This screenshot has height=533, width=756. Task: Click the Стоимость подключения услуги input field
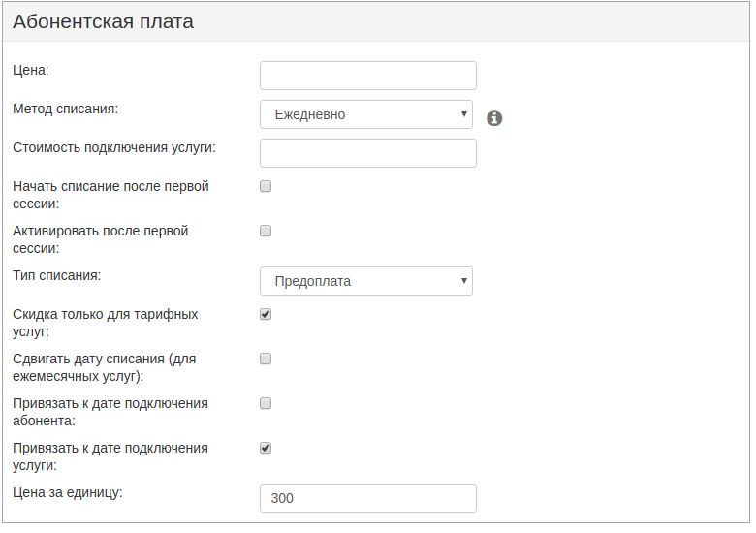[368, 153]
